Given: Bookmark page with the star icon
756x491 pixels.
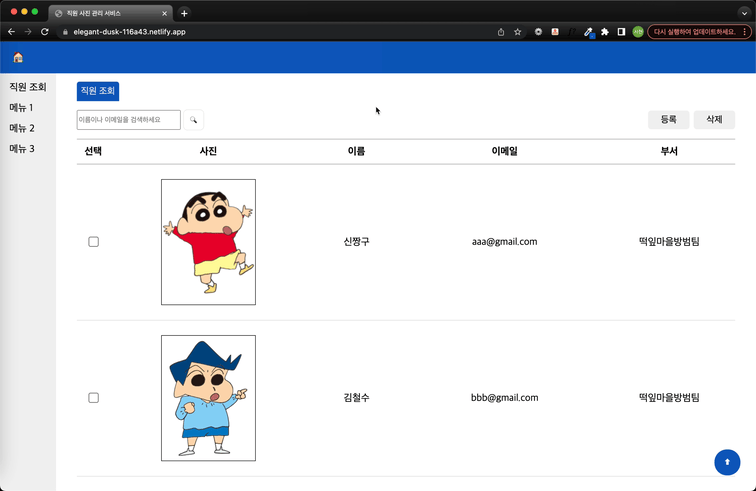Looking at the screenshot, I should click(x=517, y=32).
